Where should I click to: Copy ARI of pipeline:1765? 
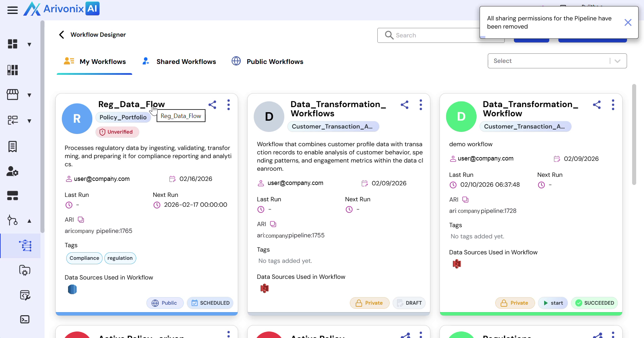point(81,220)
